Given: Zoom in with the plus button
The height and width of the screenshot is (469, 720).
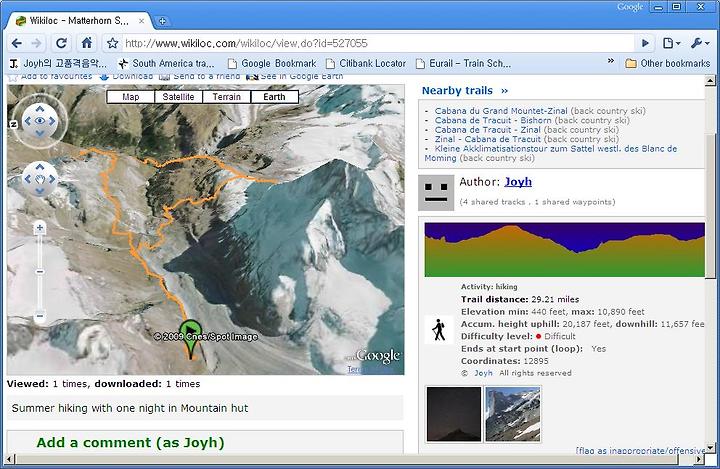Looking at the screenshot, I should point(40,228).
